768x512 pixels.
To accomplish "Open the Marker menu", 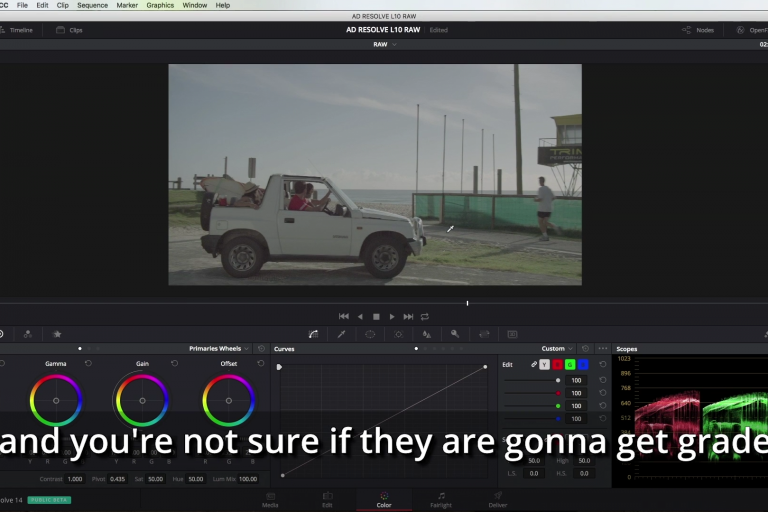I will (x=127, y=5).
